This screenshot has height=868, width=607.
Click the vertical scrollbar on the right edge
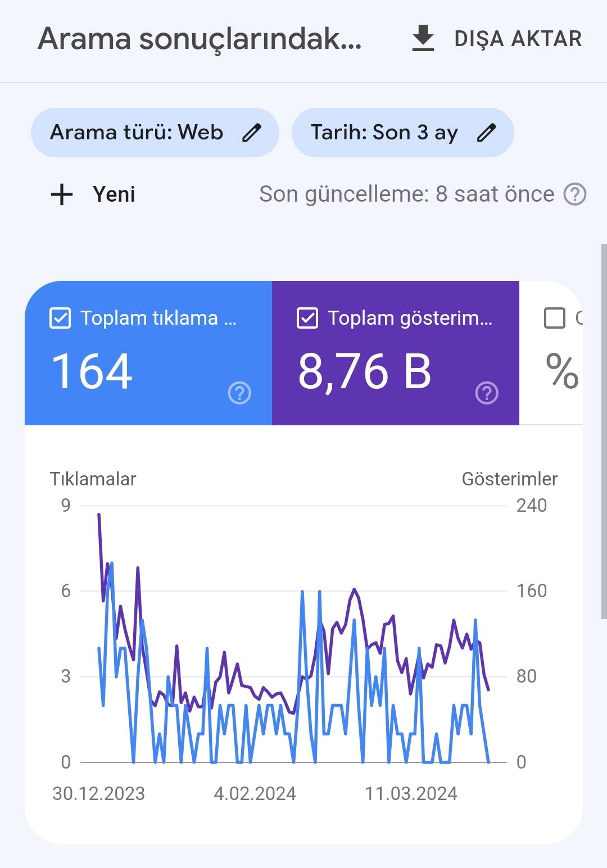tap(604, 431)
